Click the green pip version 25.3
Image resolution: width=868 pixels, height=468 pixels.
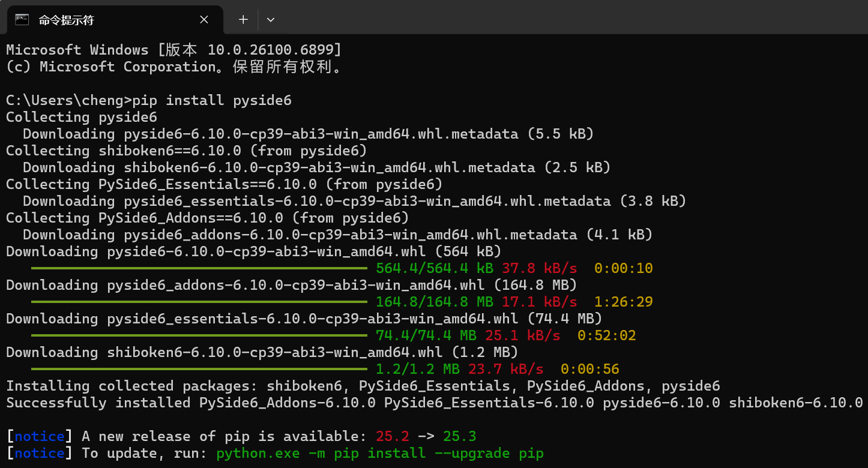pyautogui.click(x=459, y=437)
